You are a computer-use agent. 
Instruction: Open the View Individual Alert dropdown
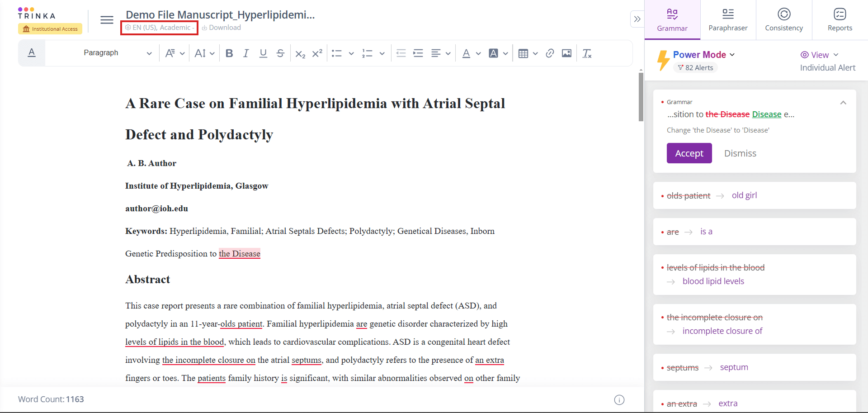[828, 61]
